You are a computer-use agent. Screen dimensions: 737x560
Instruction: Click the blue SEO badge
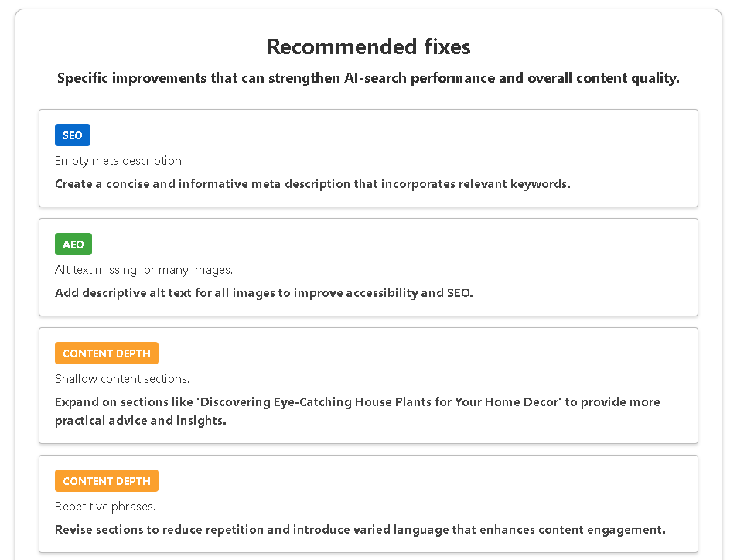point(72,135)
